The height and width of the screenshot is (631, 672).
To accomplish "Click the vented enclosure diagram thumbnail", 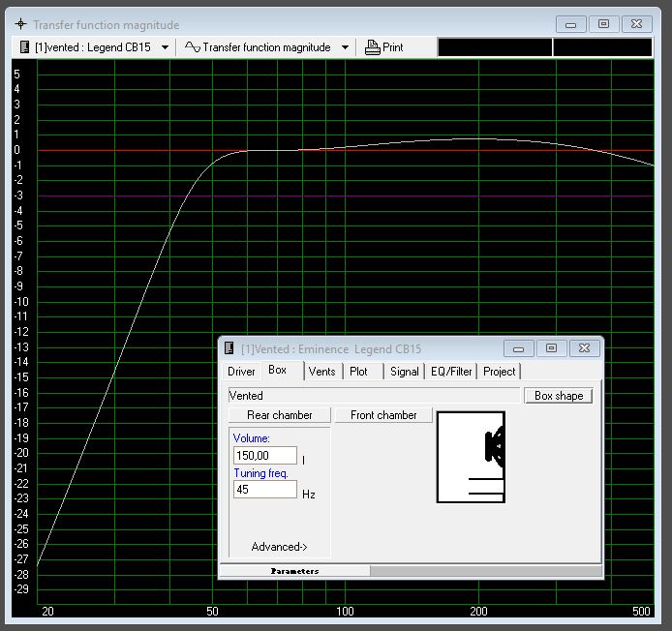I will (471, 457).
